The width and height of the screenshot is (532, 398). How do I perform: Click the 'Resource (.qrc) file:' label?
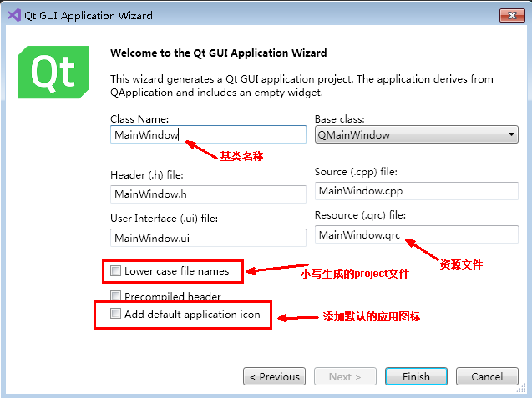360,215
